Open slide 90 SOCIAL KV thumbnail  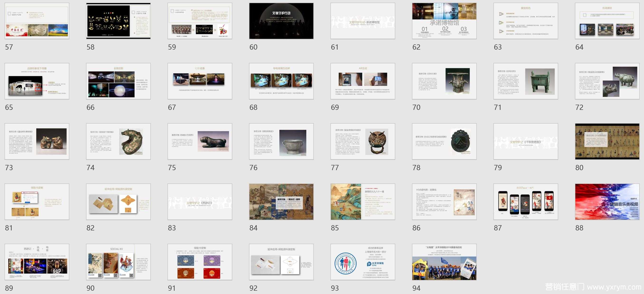coord(119,262)
